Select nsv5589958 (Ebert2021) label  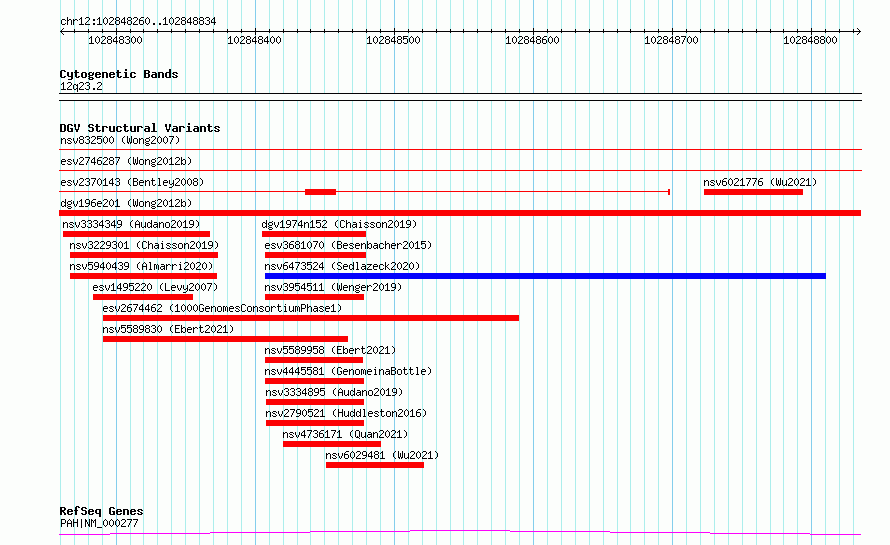point(330,350)
